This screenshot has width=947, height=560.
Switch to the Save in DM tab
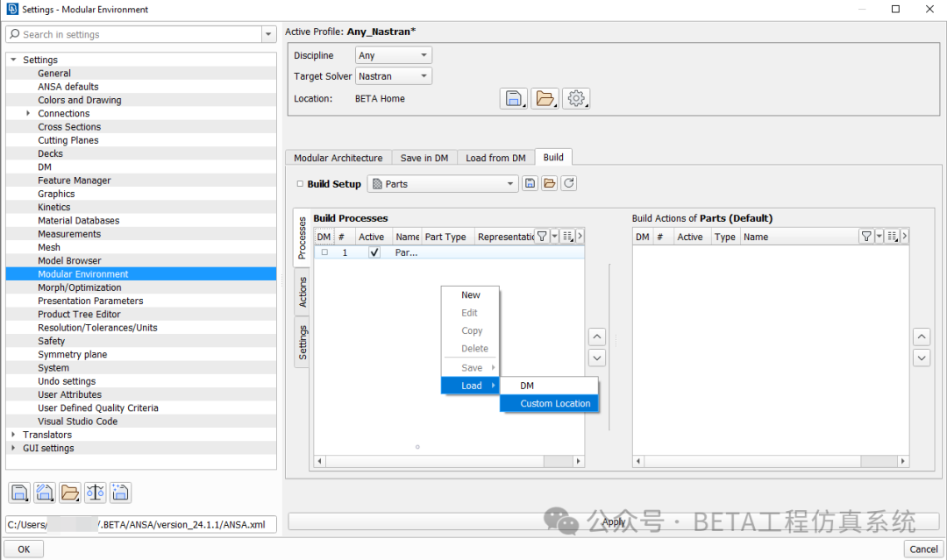[x=424, y=158]
